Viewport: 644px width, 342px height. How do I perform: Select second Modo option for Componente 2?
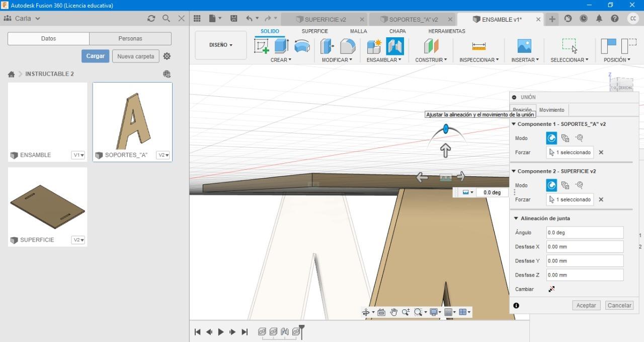pos(565,185)
